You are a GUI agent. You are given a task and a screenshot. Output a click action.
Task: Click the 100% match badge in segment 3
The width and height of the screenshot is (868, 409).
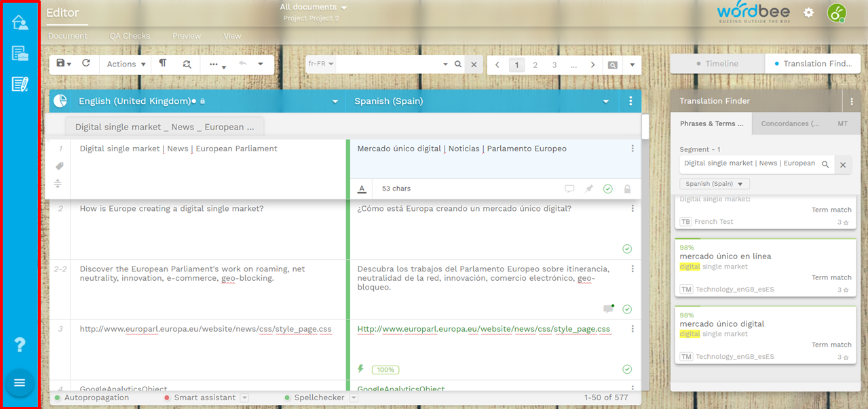pos(385,370)
